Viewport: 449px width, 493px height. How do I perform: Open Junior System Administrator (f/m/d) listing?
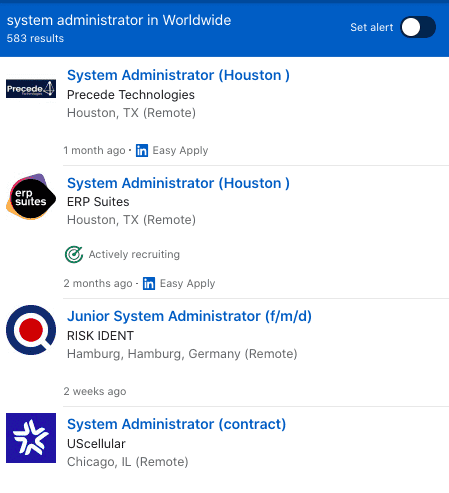pyautogui.click(x=189, y=316)
